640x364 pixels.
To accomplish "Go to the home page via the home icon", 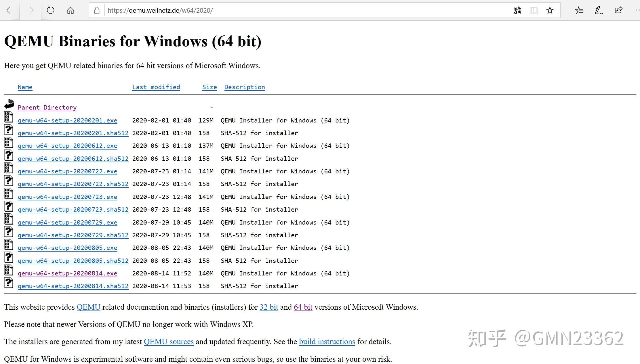I will (x=70, y=10).
